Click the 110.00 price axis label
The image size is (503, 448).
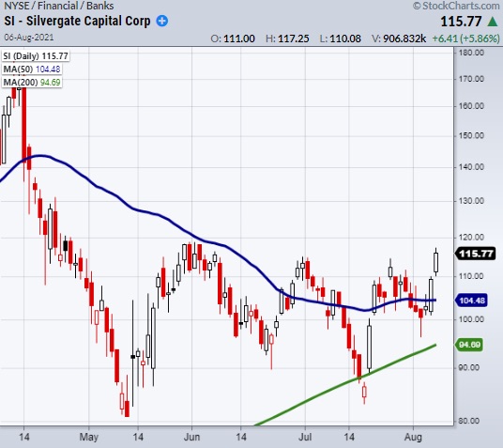point(471,276)
